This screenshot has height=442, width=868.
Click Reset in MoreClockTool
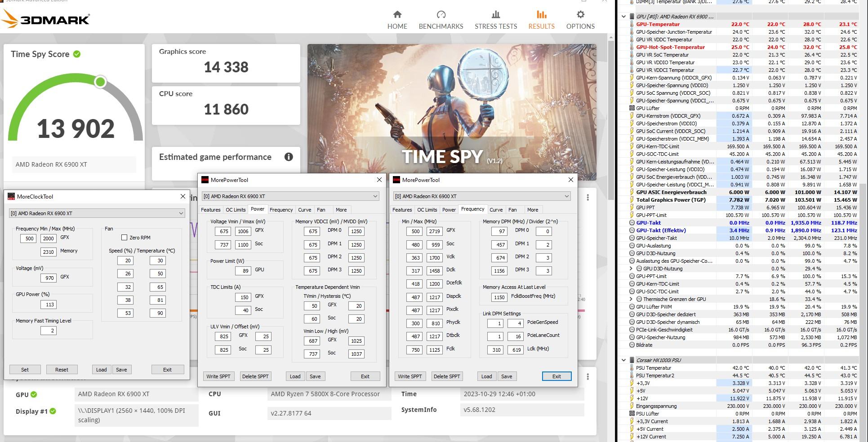(62, 370)
